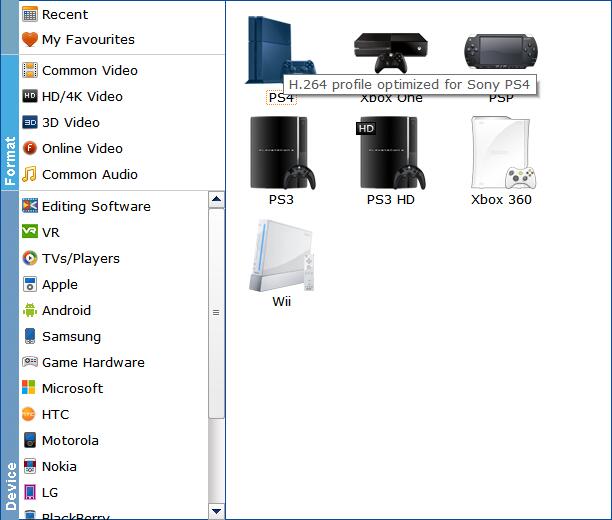Click the 'Motorola' label
This screenshot has width=612, height=520.
(x=70, y=440)
